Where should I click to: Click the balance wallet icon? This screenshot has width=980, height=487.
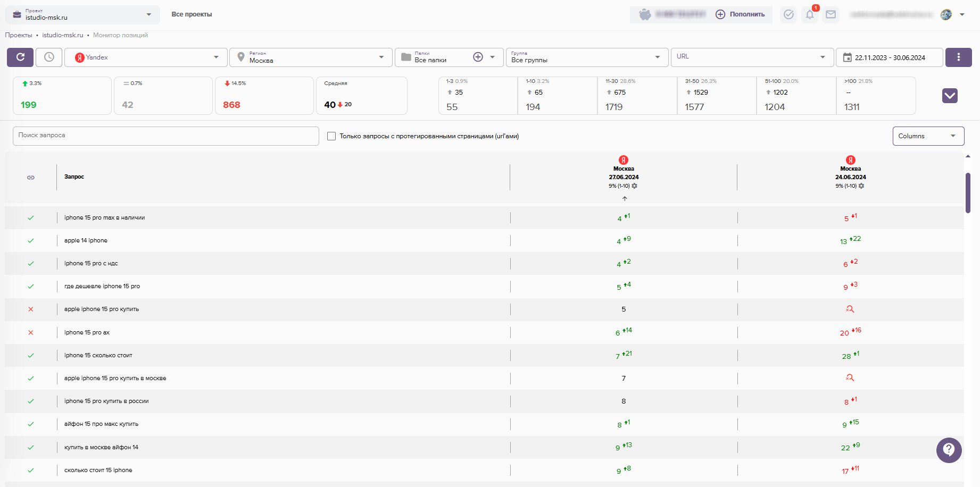coord(645,14)
